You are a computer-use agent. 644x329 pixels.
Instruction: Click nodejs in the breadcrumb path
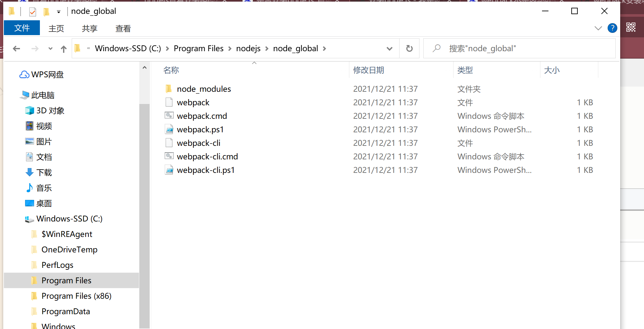click(x=248, y=49)
